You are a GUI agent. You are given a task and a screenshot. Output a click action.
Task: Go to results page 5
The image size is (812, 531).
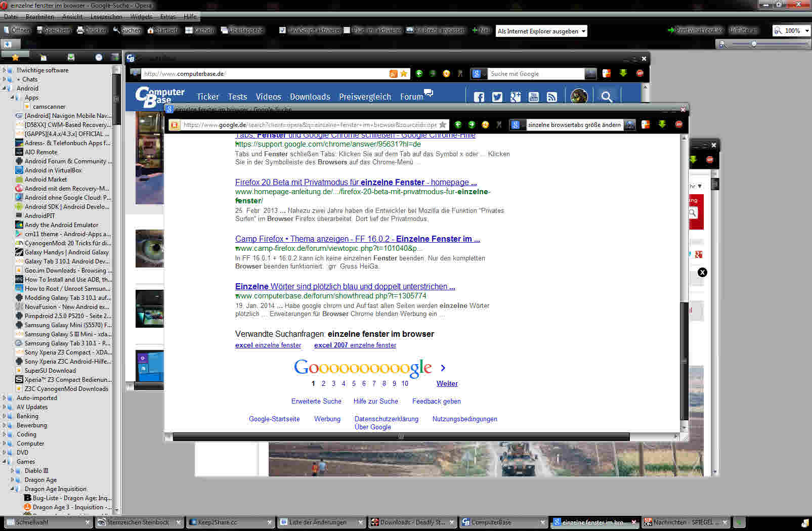coord(354,383)
